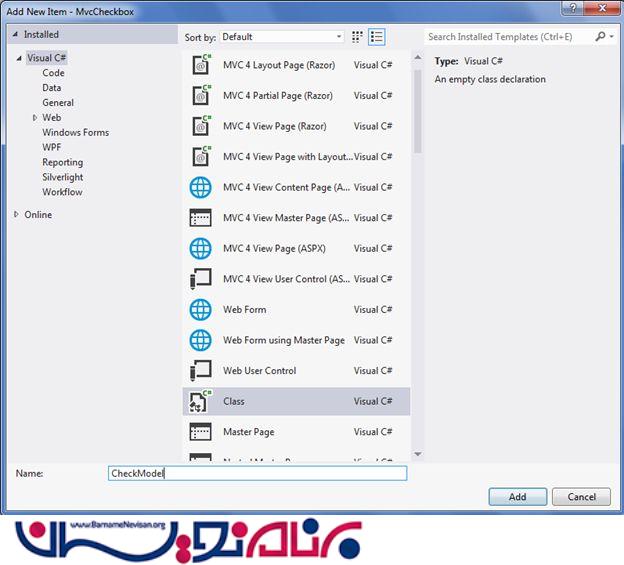This screenshot has width=624, height=565.
Task: Close the Add New Item dialog
Action: pyautogui.click(x=602, y=8)
